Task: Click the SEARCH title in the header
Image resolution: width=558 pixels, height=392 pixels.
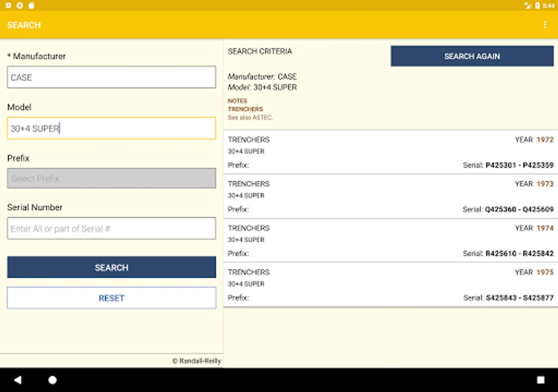Action: click(x=24, y=25)
